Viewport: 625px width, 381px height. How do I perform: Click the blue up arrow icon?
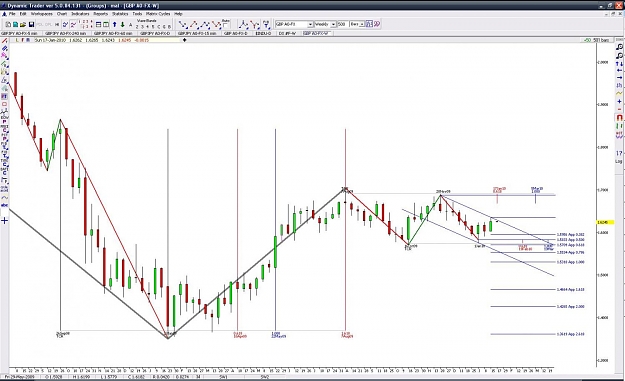(x=114, y=24)
